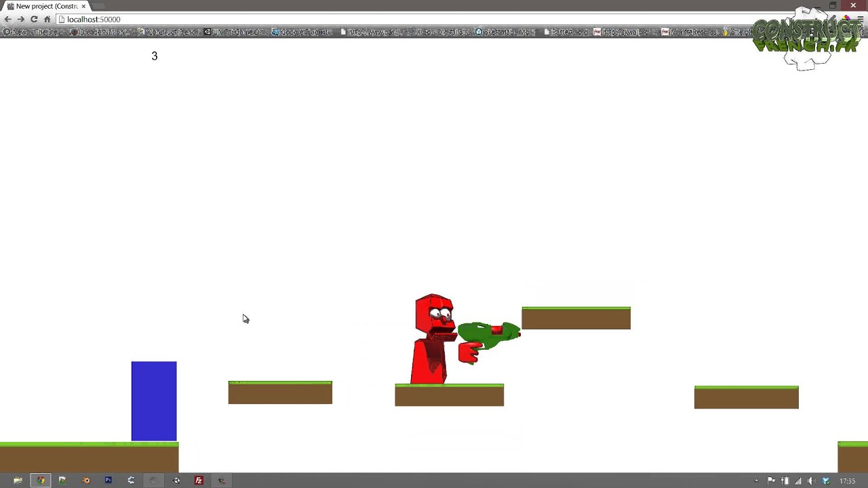Open FileZilla from the taskbar
This screenshot has height=488, width=868.
pos(199,481)
